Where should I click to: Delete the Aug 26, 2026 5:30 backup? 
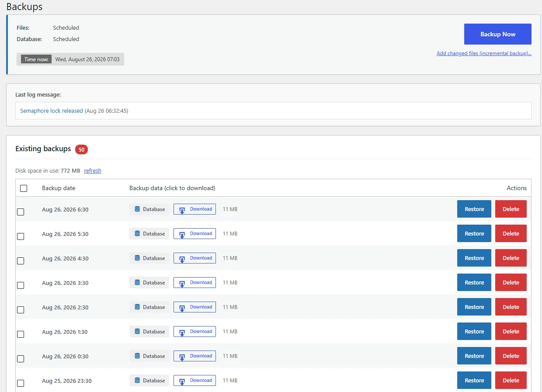click(x=511, y=233)
